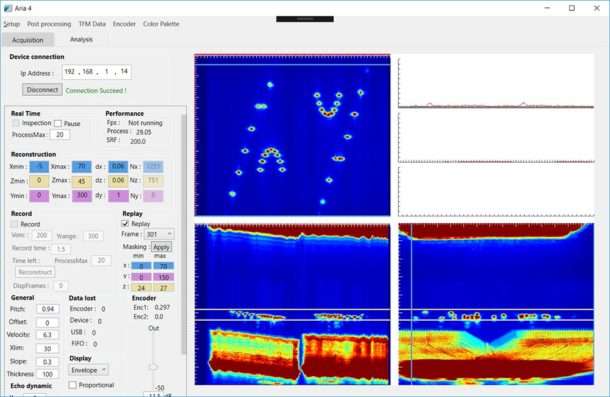Click the Out level slider handle
The width and height of the screenshot is (610, 397).
point(153,367)
